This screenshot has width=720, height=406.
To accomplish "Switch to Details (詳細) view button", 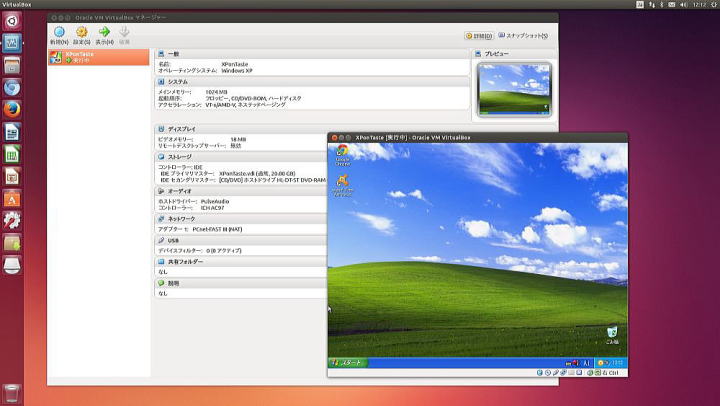I will 479,36.
